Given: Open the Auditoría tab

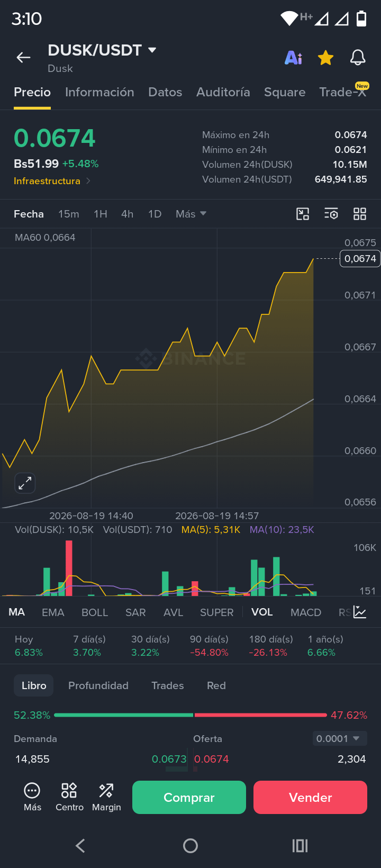Looking at the screenshot, I should pos(223,92).
